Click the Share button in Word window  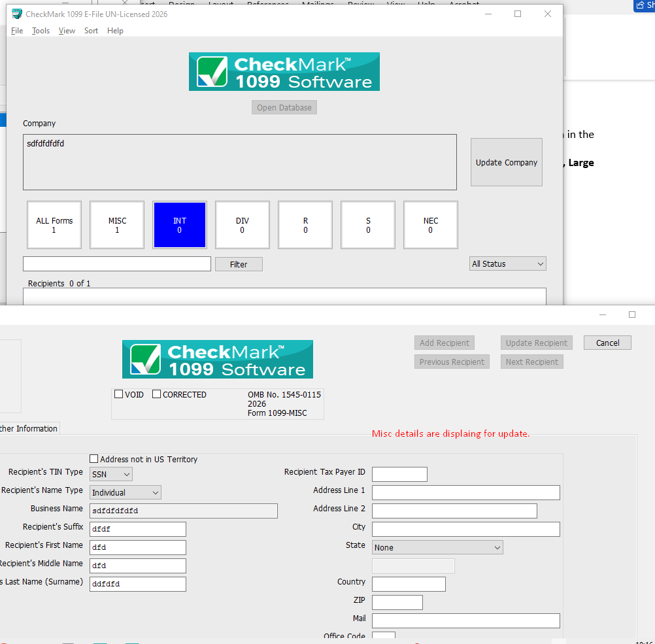[644, 5]
